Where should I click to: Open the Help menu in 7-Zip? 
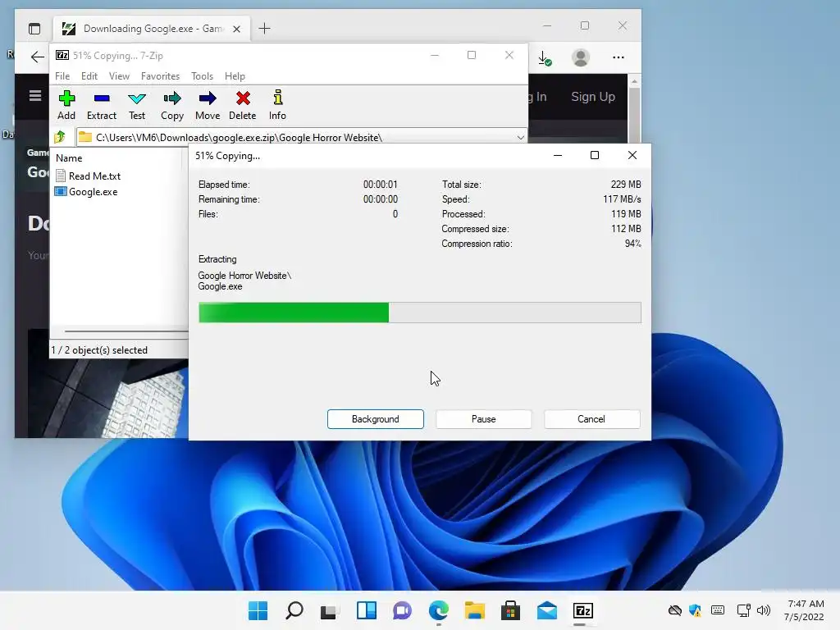235,76
